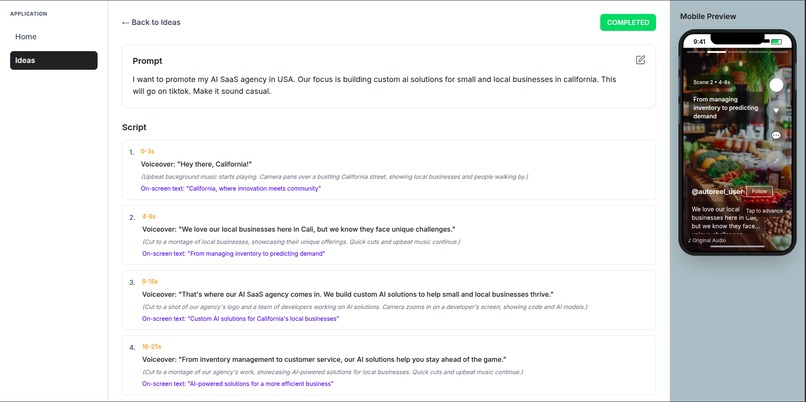Click the prompt text about AI SaaS agency

click(x=374, y=85)
